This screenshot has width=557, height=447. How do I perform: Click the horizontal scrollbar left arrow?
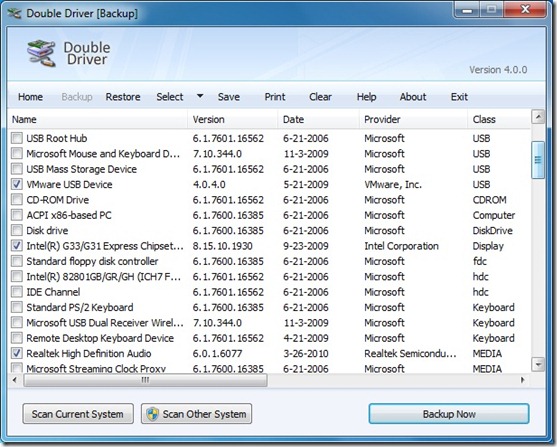pos(15,380)
